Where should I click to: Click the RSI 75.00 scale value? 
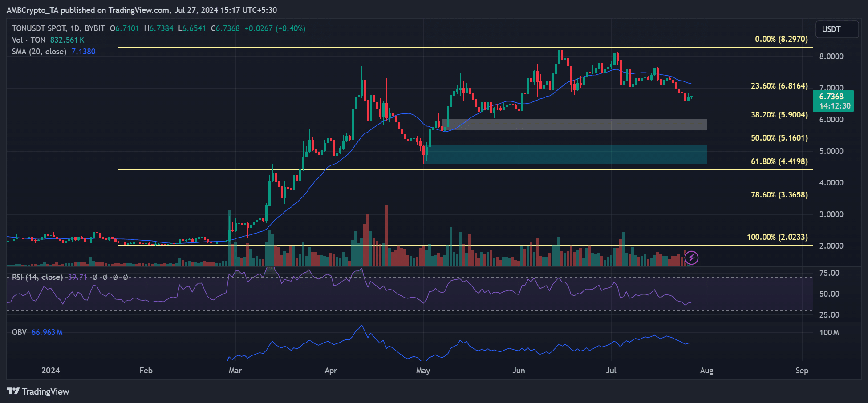[829, 273]
